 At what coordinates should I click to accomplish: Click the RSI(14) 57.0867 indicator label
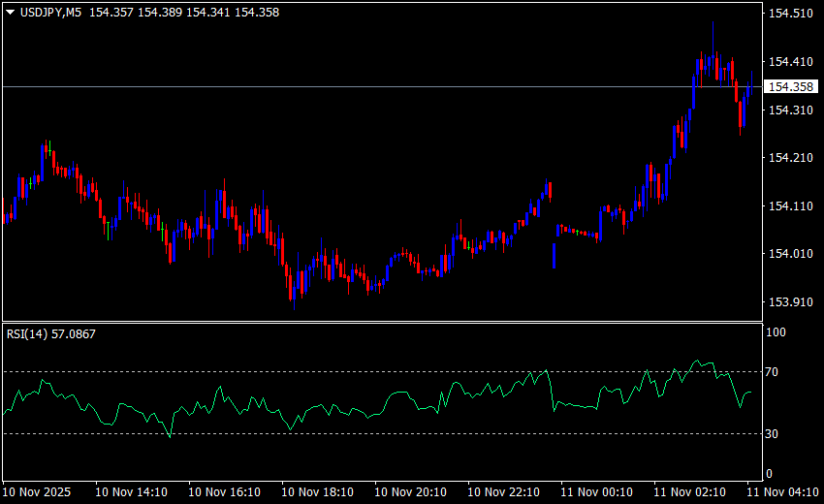click(x=51, y=333)
